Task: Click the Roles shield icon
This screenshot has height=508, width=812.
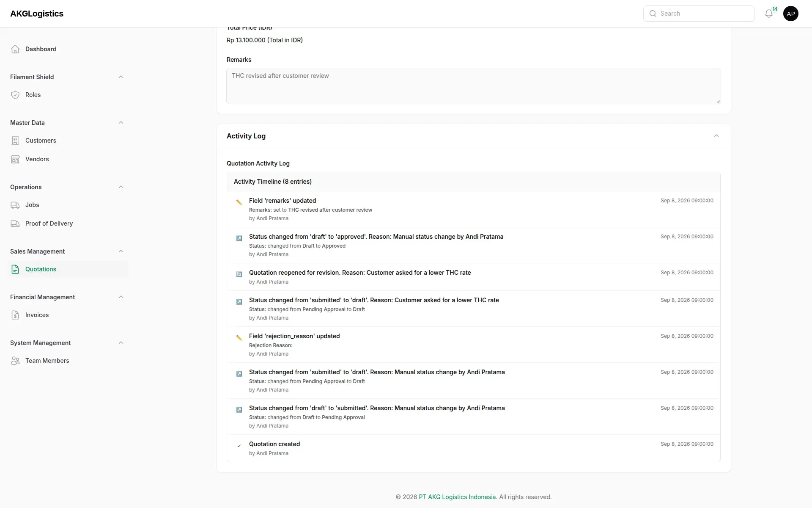Action: pos(15,95)
